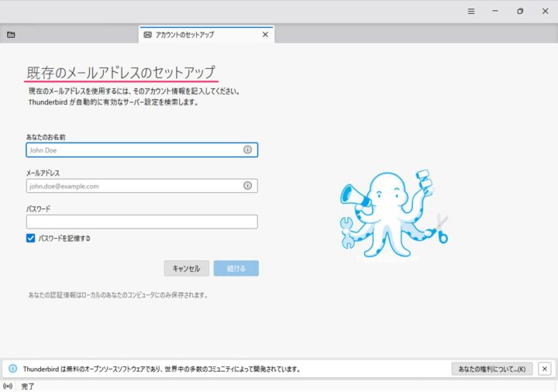This screenshot has height=392, width=558.
Task: Minimize the Thunderbird window
Action: pos(495,12)
